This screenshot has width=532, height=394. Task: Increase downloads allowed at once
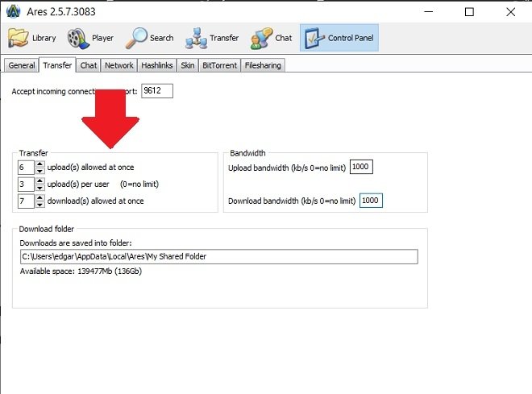40,197
